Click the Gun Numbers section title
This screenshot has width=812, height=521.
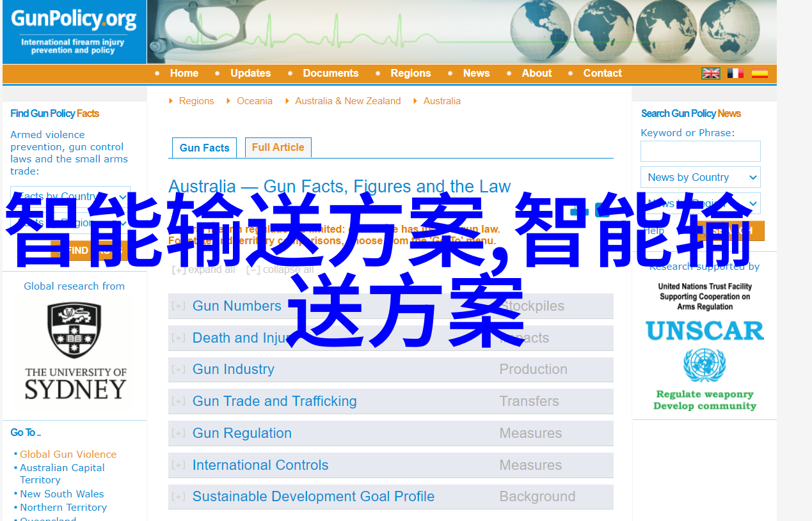[237, 306]
